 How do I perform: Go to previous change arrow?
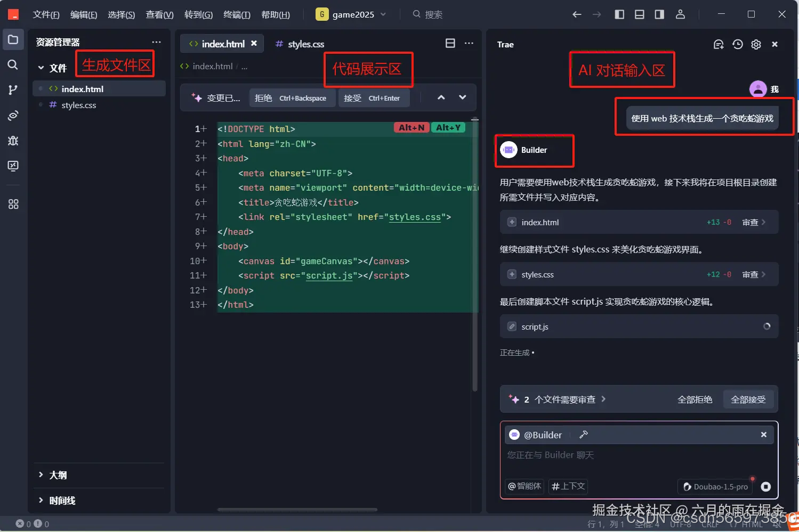click(x=441, y=97)
